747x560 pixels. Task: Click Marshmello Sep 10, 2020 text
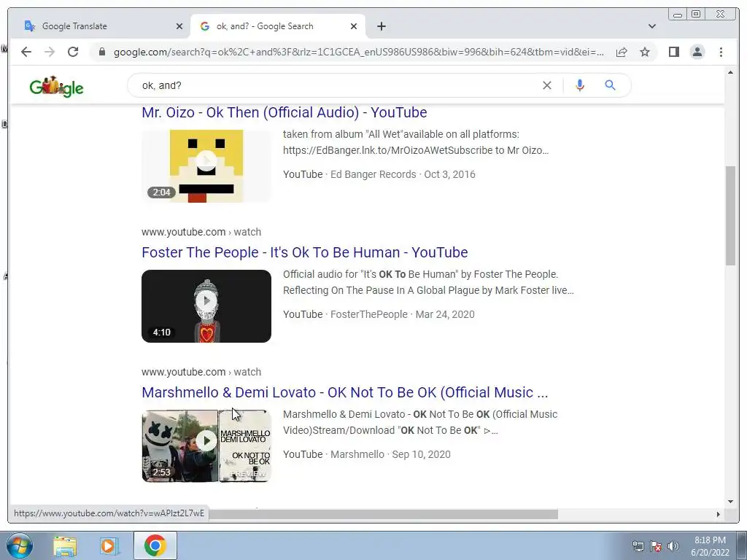(391, 454)
